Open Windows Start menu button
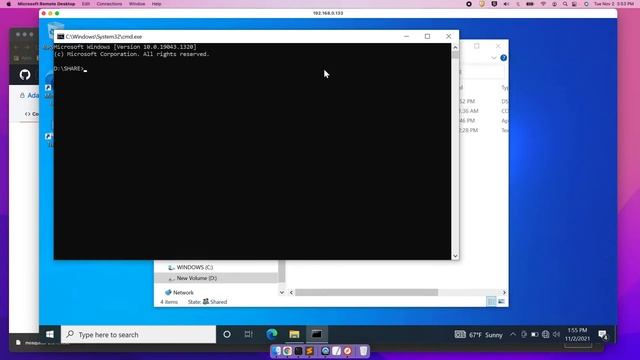This screenshot has height=360, width=640. click(x=50, y=334)
